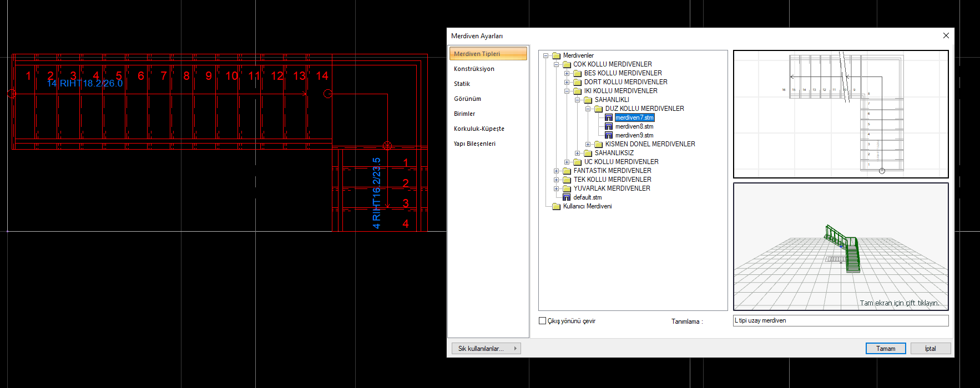Image resolution: width=980 pixels, height=388 pixels.
Task: Collapse the DUZ KOLLU MERDIVENLER node
Action: click(x=588, y=109)
